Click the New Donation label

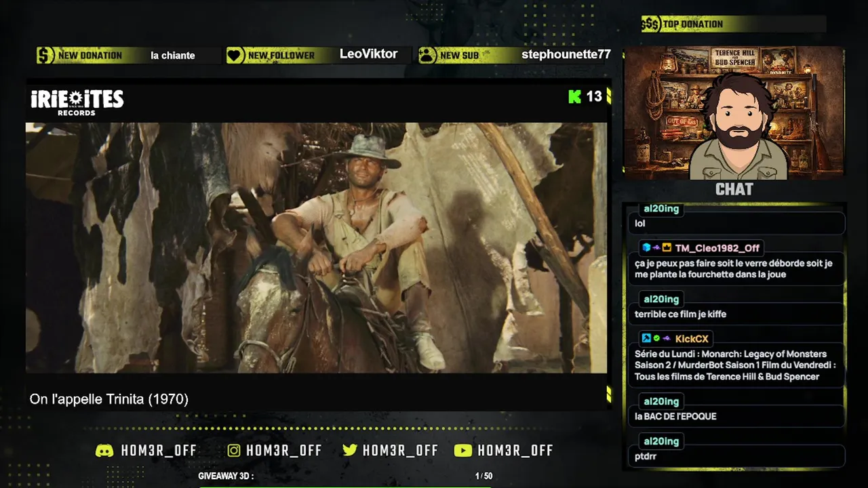[90, 56]
